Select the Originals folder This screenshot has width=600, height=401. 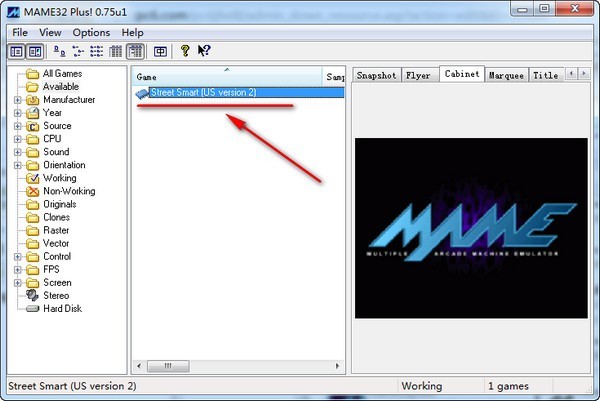[60, 204]
